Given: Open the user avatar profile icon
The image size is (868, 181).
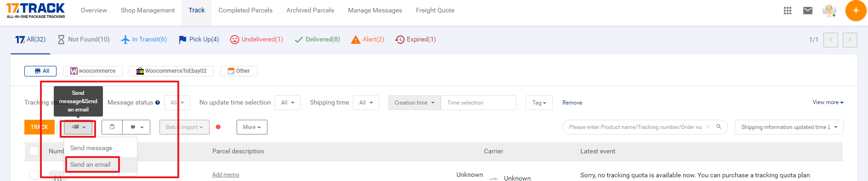Looking at the screenshot, I should click(829, 11).
